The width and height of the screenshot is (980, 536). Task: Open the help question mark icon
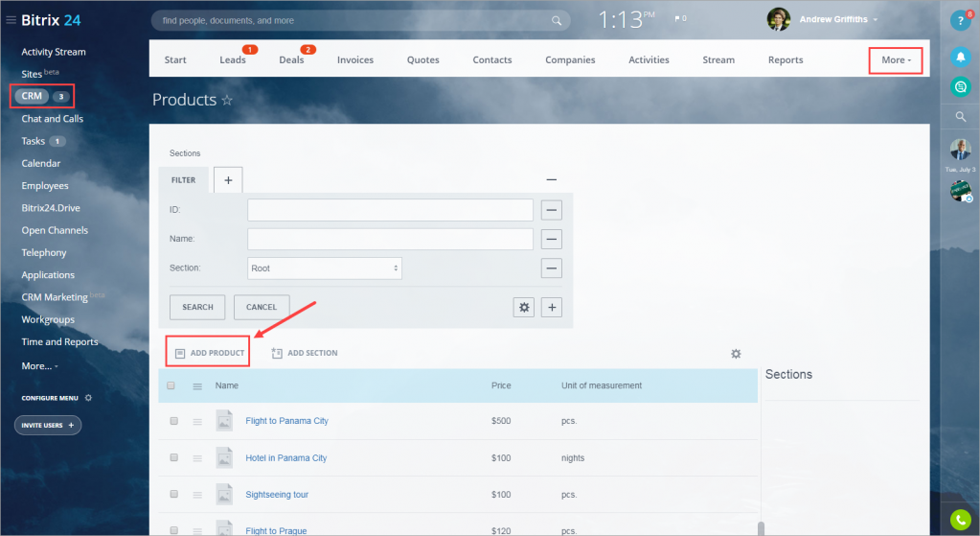pos(960,21)
